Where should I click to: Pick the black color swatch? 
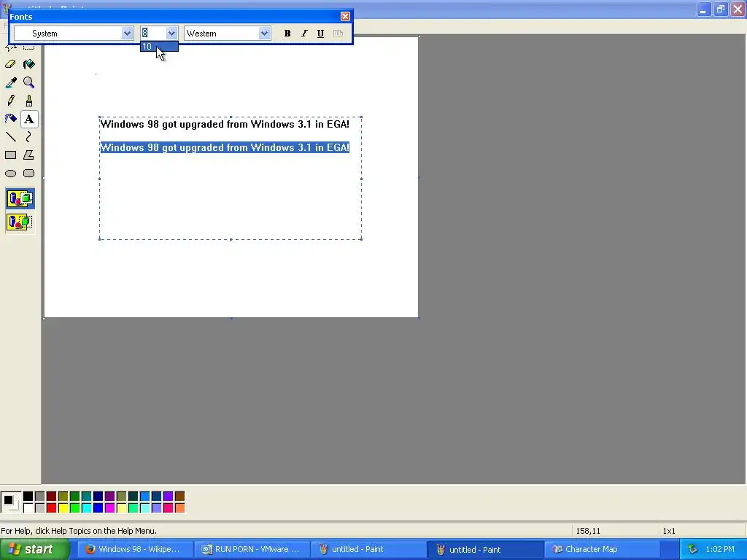(x=28, y=497)
